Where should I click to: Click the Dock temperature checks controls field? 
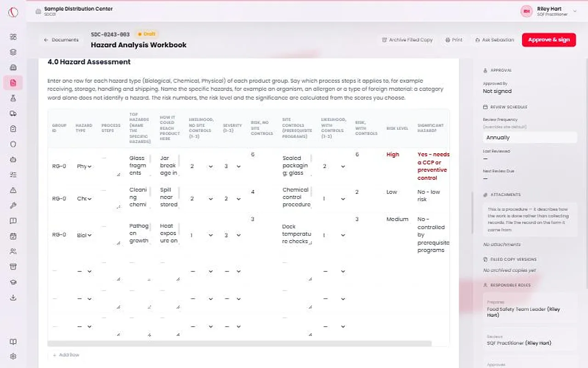297,234
